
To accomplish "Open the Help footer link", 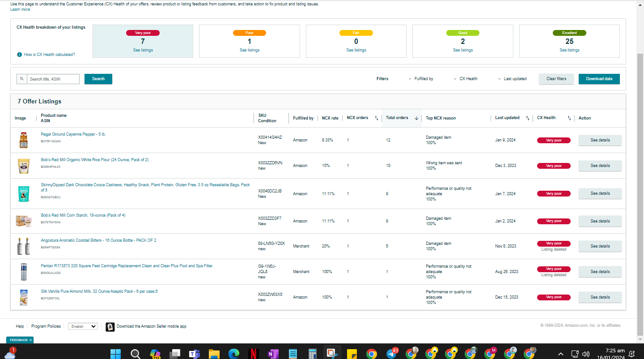I will [20, 326].
